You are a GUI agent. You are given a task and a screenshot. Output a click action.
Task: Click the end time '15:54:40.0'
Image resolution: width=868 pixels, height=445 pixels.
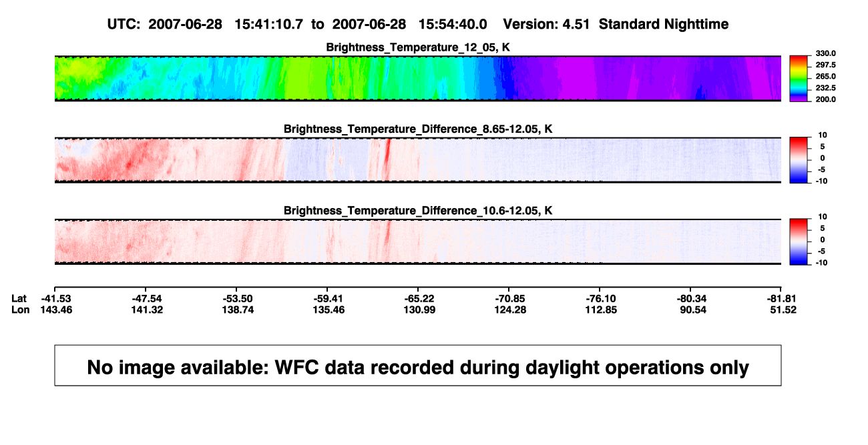click(x=453, y=24)
